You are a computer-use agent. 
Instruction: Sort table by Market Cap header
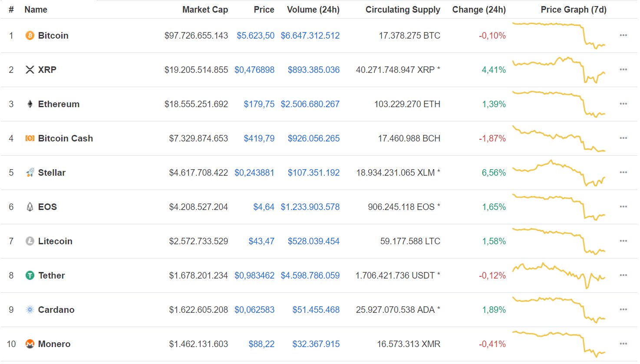coord(205,10)
